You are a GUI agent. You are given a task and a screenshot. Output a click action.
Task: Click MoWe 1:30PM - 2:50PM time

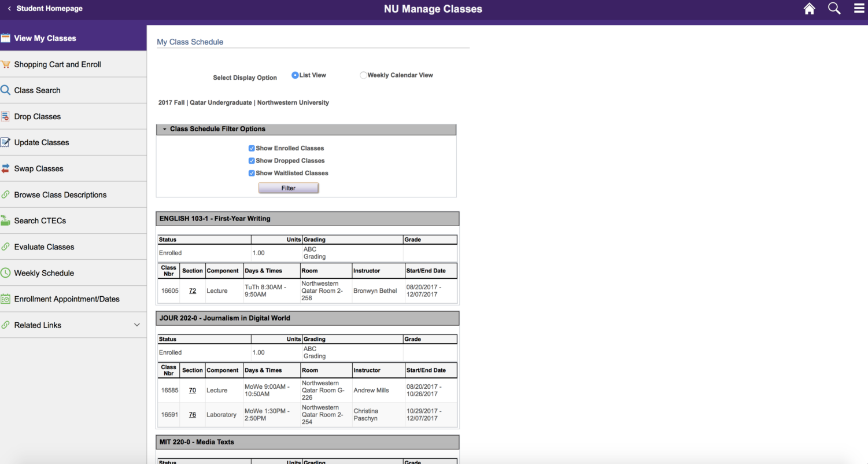click(x=267, y=415)
